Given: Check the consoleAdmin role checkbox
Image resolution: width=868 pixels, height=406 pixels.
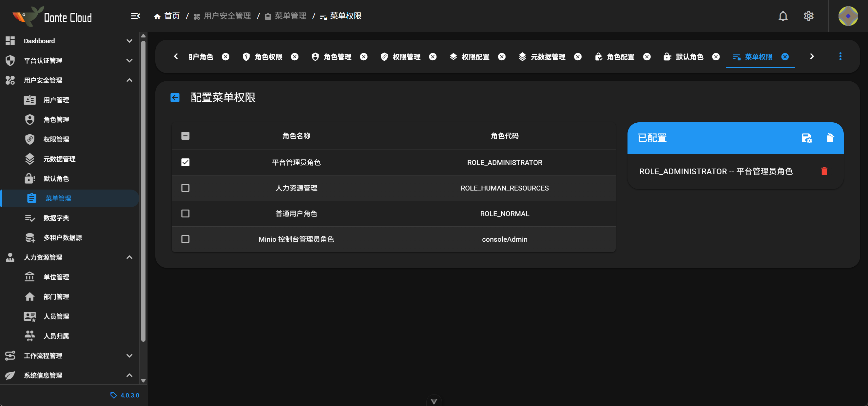Looking at the screenshot, I should [x=185, y=239].
